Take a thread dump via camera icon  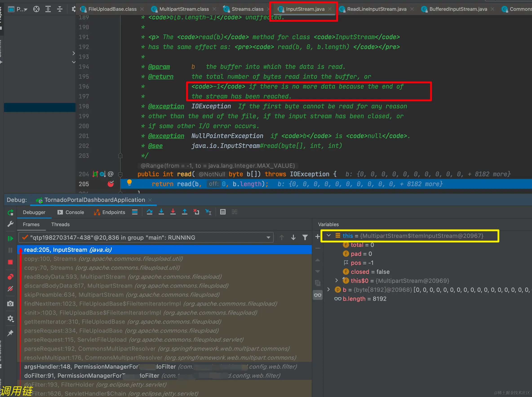[10, 304]
